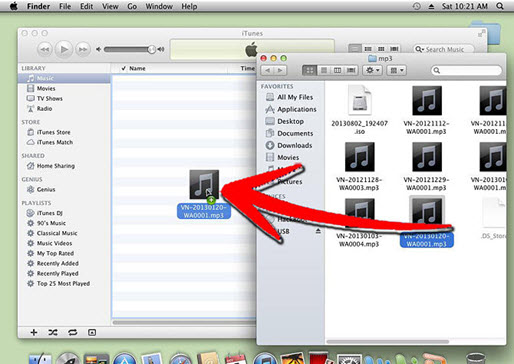Image resolution: width=514 pixels, height=364 pixels.
Task: Click the iTunes Next track button
Action: [x=82, y=50]
